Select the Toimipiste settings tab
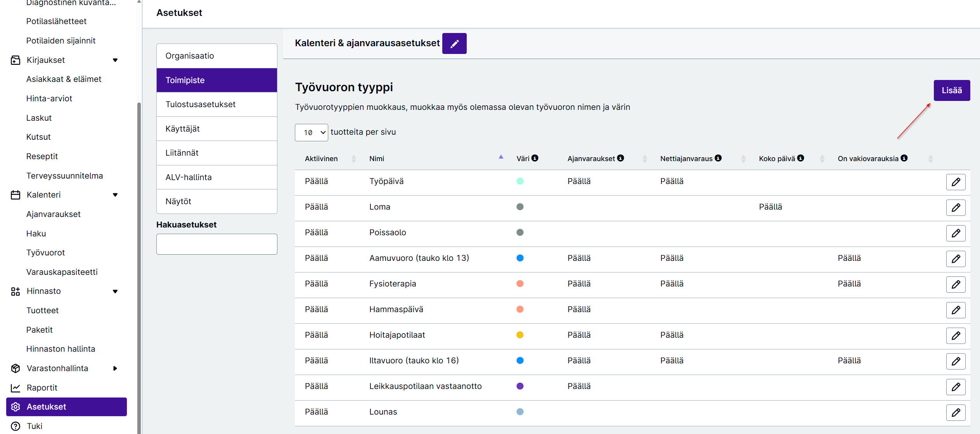The width and height of the screenshot is (980, 434). click(216, 80)
